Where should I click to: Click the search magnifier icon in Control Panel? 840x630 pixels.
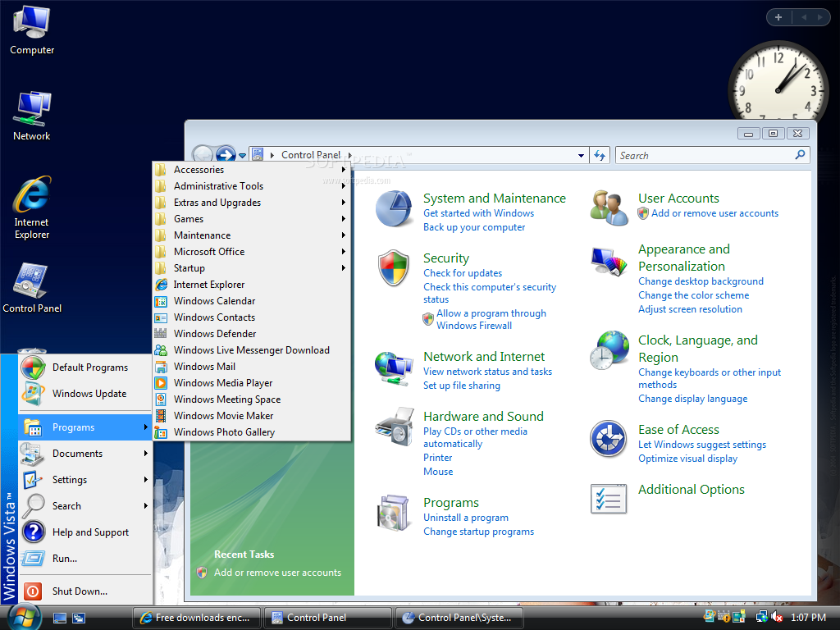point(800,155)
